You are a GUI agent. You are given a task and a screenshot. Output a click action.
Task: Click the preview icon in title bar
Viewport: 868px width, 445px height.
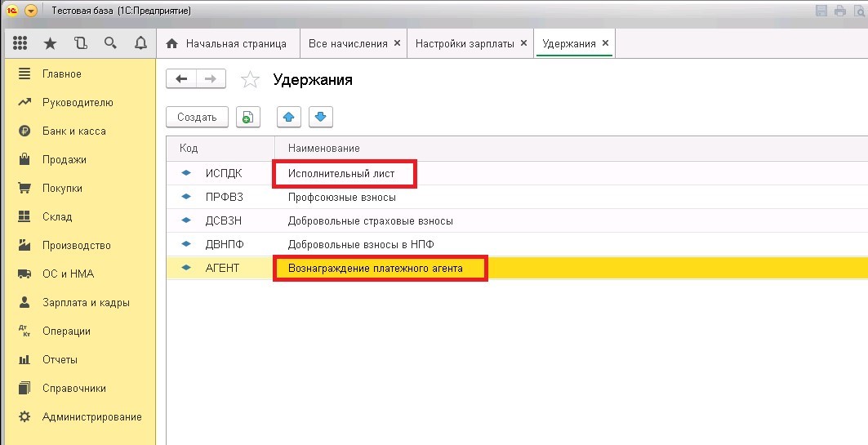(x=858, y=11)
